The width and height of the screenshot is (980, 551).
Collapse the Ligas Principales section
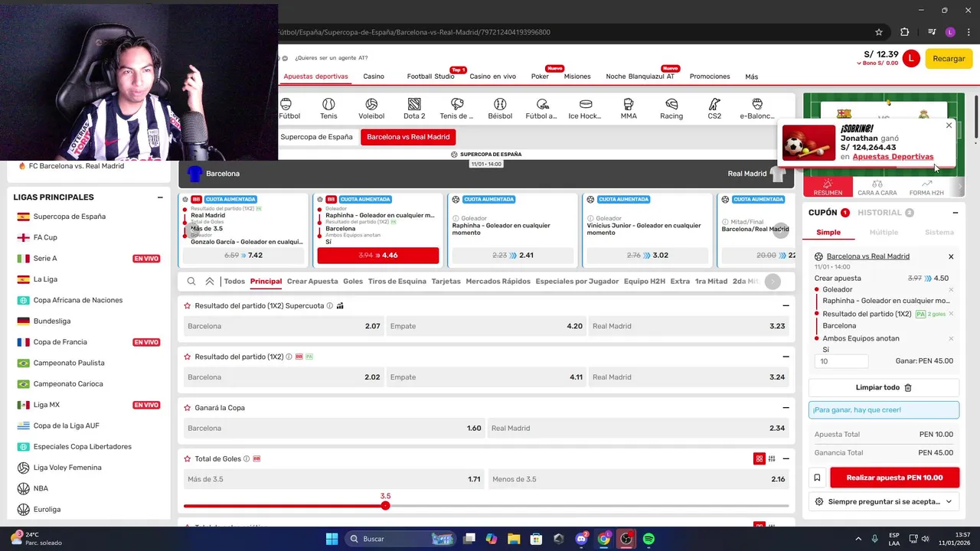[x=160, y=197]
